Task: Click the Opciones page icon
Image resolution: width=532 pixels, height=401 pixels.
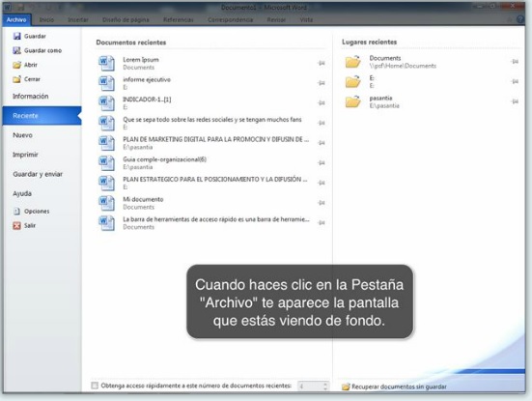Action: [x=16, y=212]
